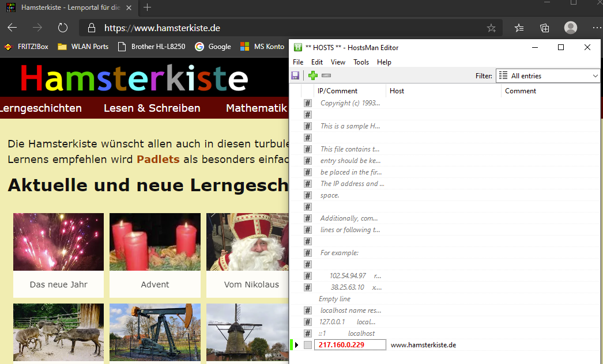The image size is (603, 364).
Task: Open the oil pump photo thumbnail
Action: tap(155, 332)
